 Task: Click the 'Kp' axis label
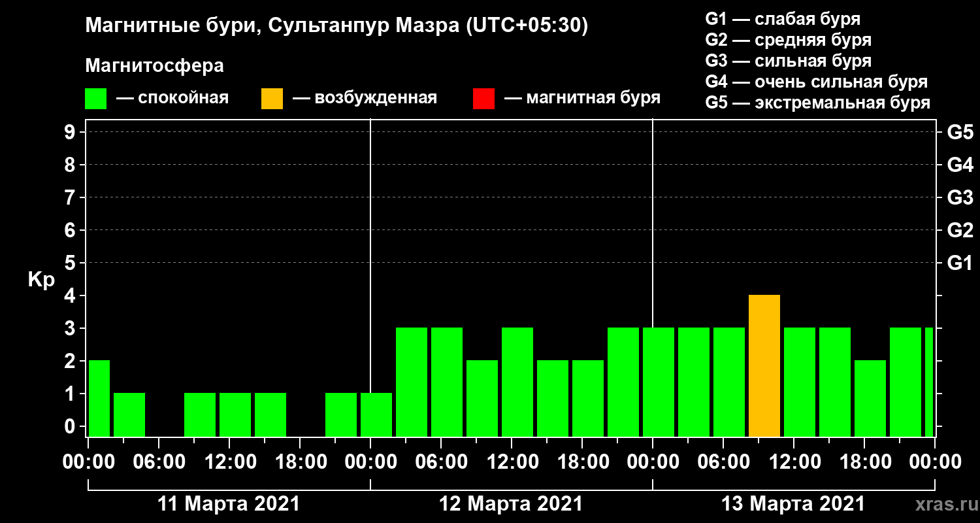click(41, 280)
